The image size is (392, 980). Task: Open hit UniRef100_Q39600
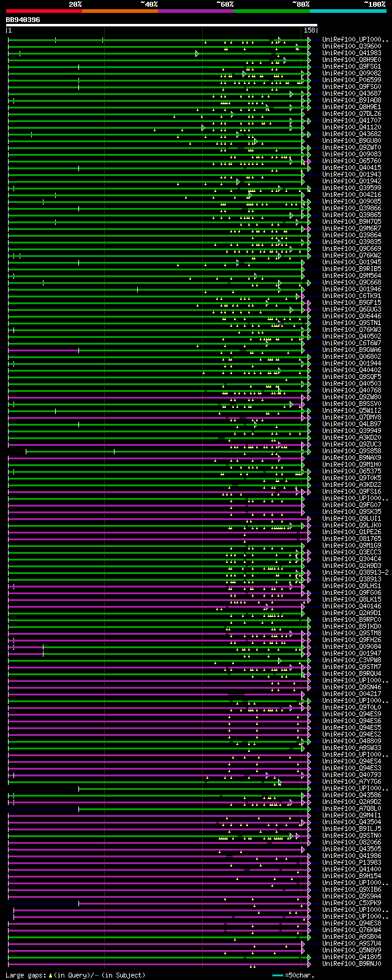tap(352, 47)
